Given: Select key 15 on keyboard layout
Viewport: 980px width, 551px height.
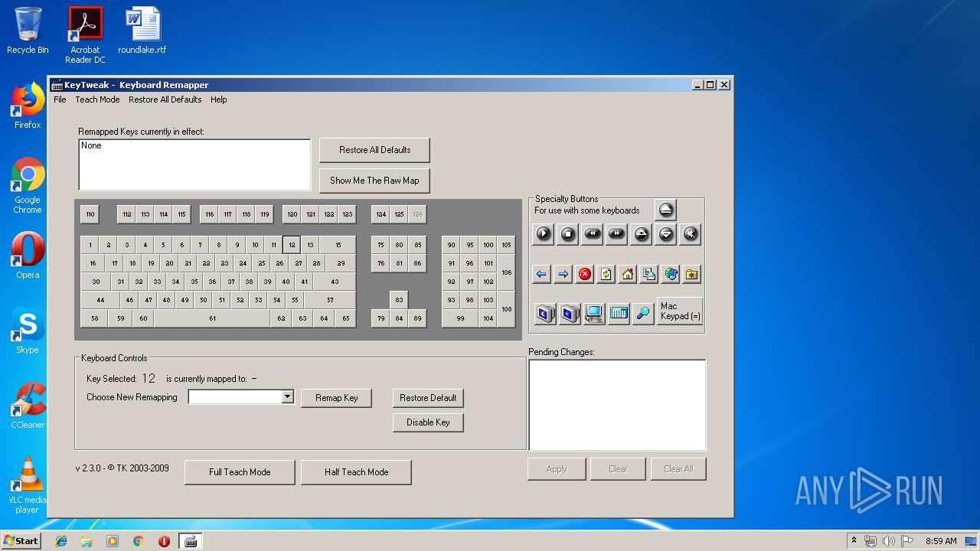Looking at the screenshot, I should 338,245.
